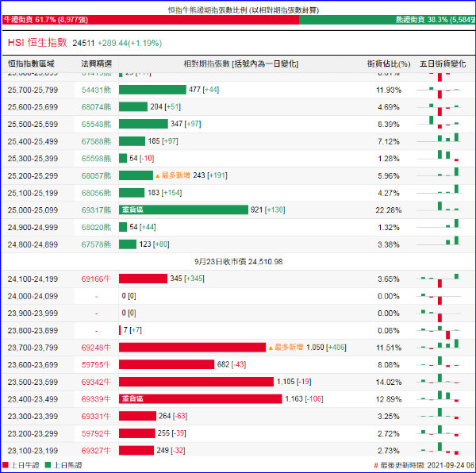Click the red 上日牛證 legend square
The image size is (476, 473).
coord(6,465)
